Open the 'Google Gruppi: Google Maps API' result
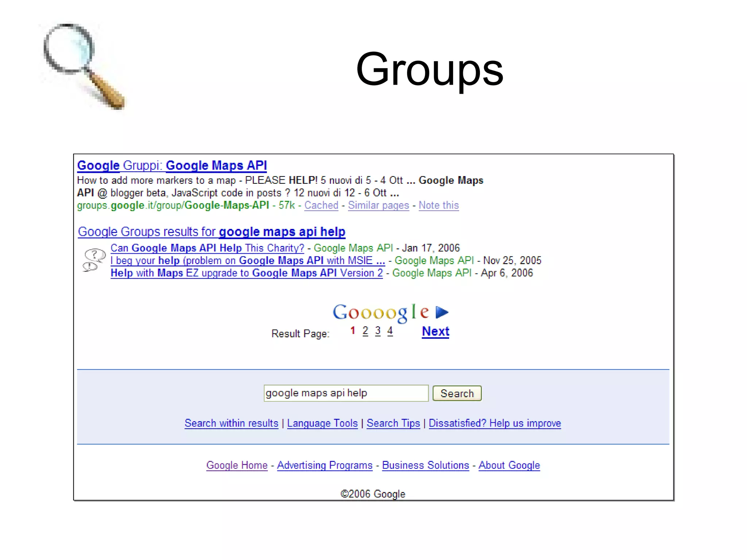The height and width of the screenshot is (560, 747). coord(172,166)
